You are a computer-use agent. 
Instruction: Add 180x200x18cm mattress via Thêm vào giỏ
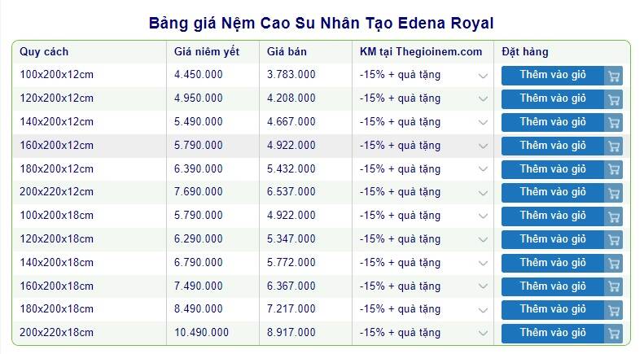pyautogui.click(x=553, y=309)
